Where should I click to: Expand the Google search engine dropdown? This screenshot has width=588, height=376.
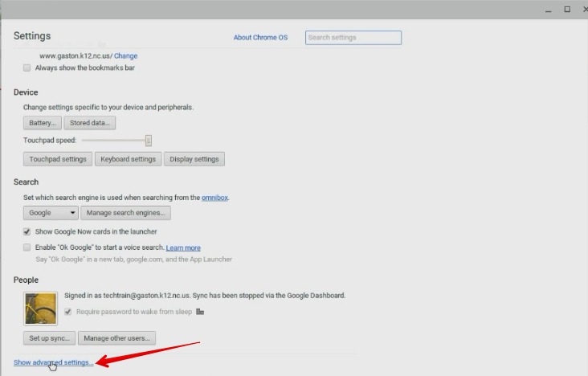51,213
